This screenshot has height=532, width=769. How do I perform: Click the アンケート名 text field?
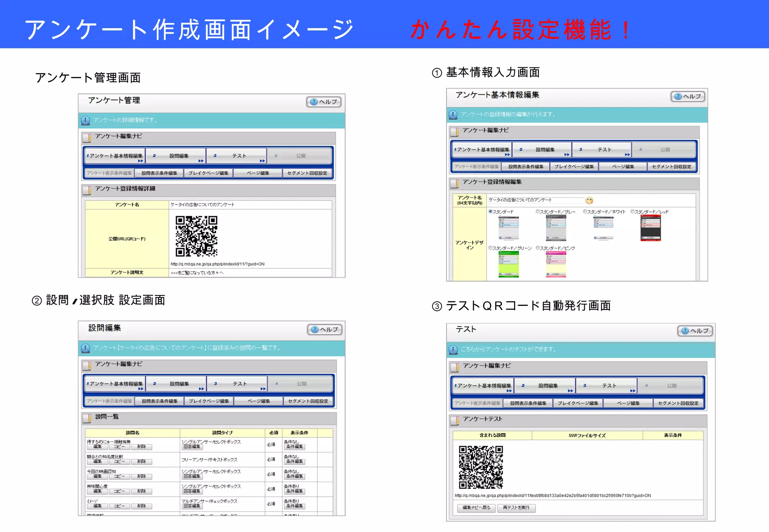coord(536,200)
